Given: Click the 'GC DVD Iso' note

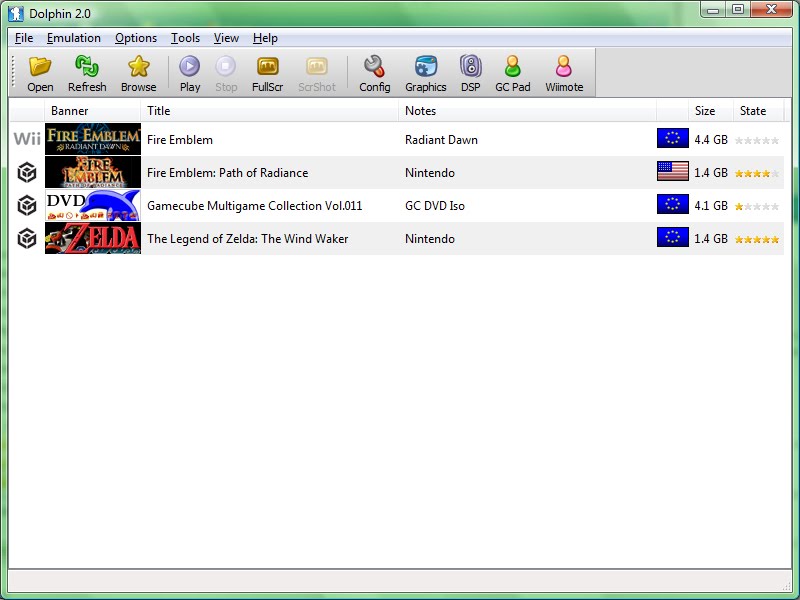Looking at the screenshot, I should pyautogui.click(x=435, y=206).
